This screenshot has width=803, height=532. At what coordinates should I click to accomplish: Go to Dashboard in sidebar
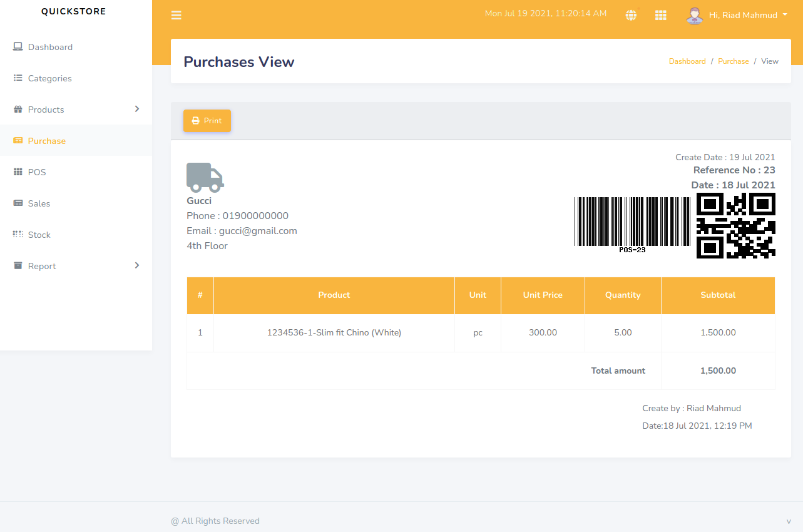pos(76,47)
